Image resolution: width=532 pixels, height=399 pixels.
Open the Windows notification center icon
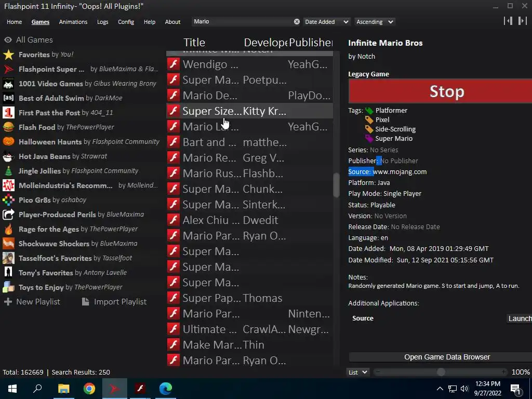click(x=515, y=389)
